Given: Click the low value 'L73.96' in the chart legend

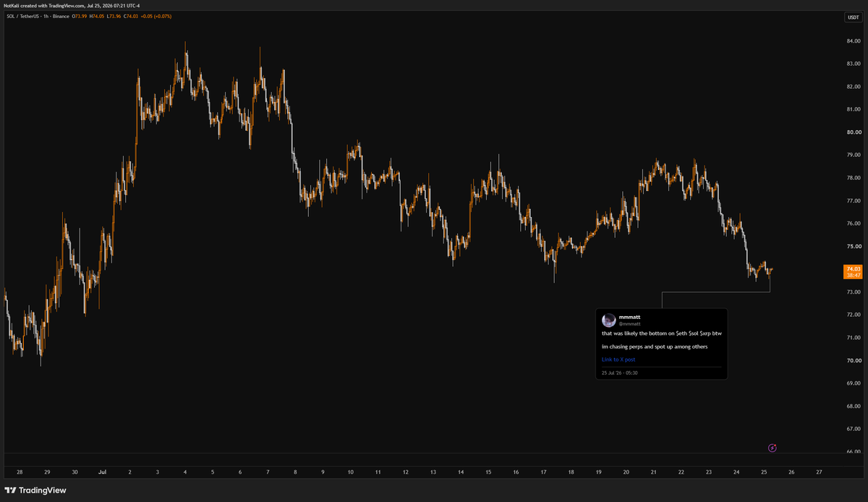Looking at the screenshot, I should click(114, 16).
